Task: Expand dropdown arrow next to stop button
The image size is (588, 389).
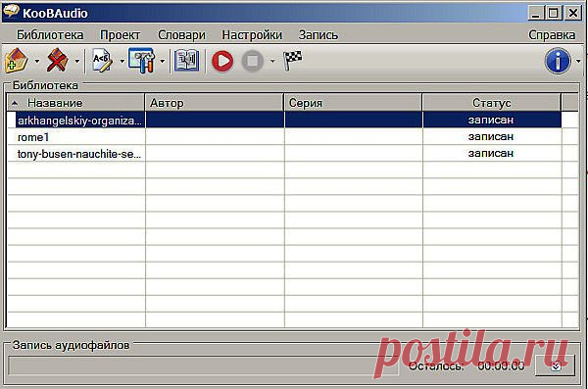Action: (272, 61)
